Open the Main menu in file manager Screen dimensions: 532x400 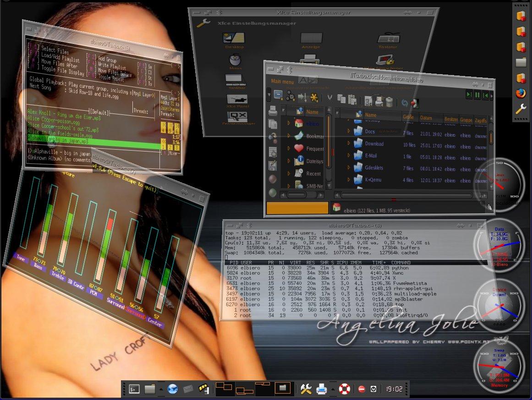[x=282, y=81]
